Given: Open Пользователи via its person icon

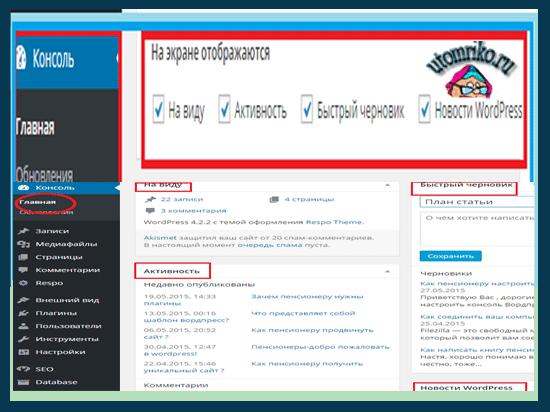Looking at the screenshot, I should (x=24, y=326).
